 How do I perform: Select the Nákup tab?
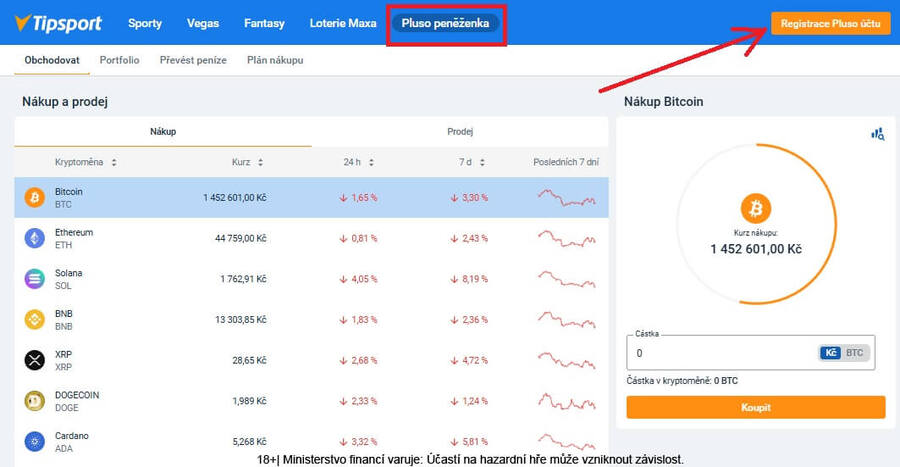point(163,131)
